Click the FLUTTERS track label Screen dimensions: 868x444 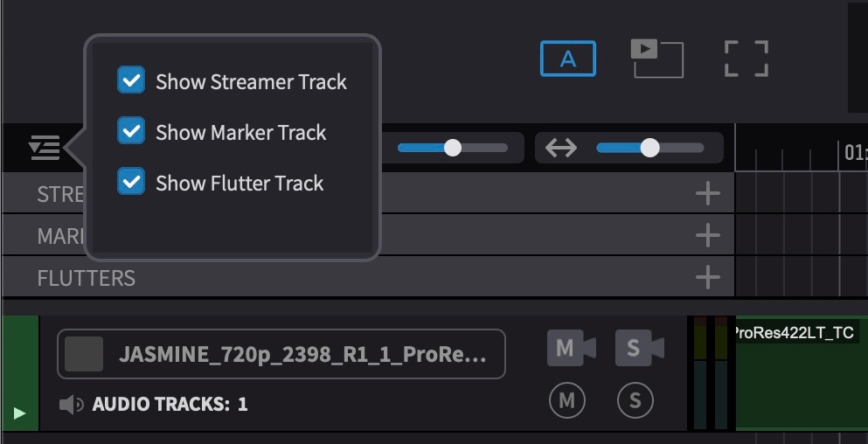point(86,278)
